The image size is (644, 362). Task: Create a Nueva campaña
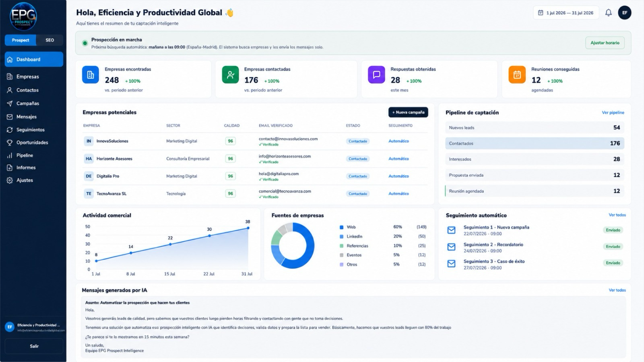[x=408, y=112]
